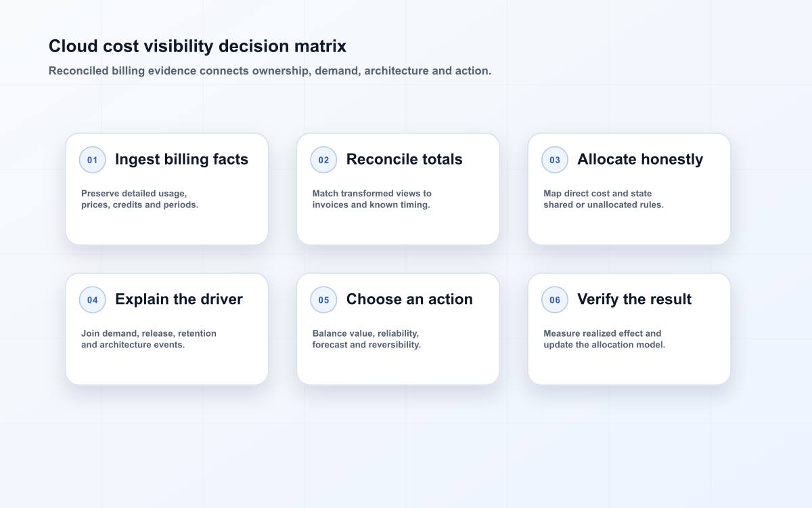Click the 01 numbered circle badge
Screen dimensions: 812x508
93,160
